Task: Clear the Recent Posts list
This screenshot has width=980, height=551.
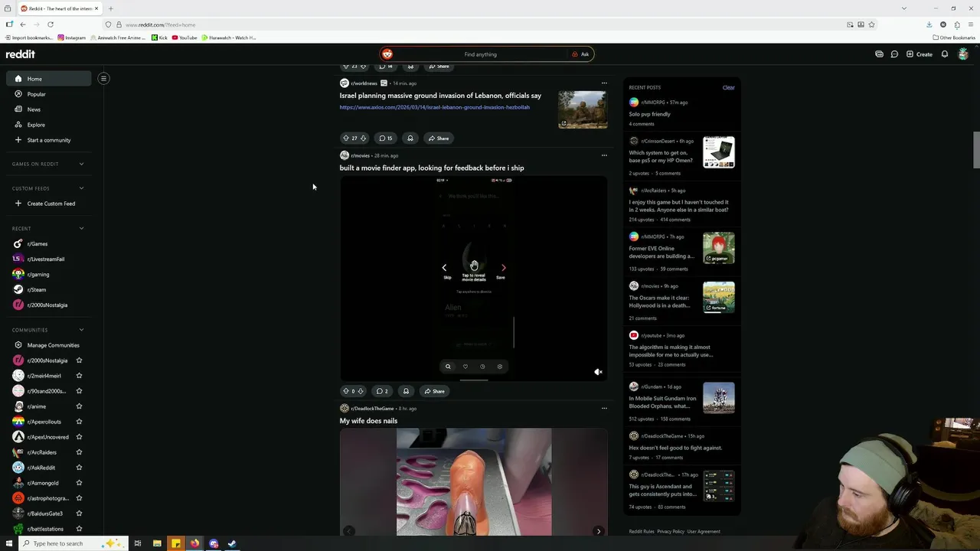Action: [x=728, y=87]
